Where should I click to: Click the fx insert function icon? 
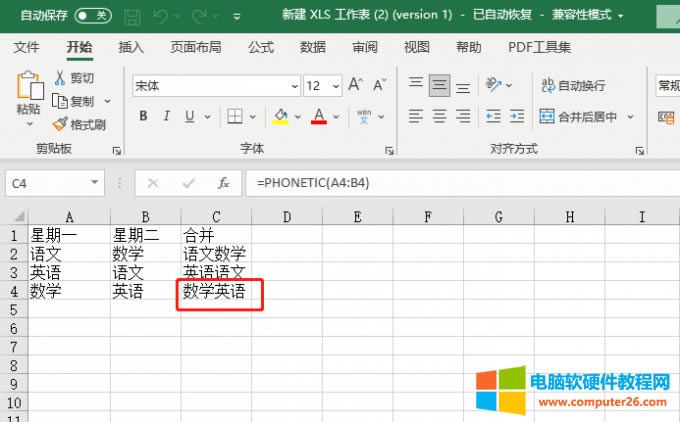click(223, 183)
